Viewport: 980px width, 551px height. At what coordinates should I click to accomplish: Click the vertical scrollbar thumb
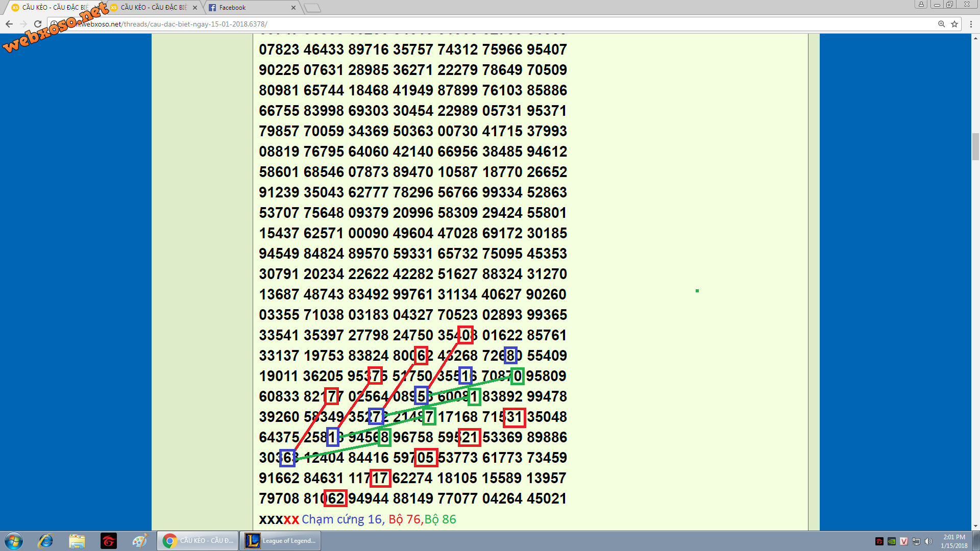[975, 146]
